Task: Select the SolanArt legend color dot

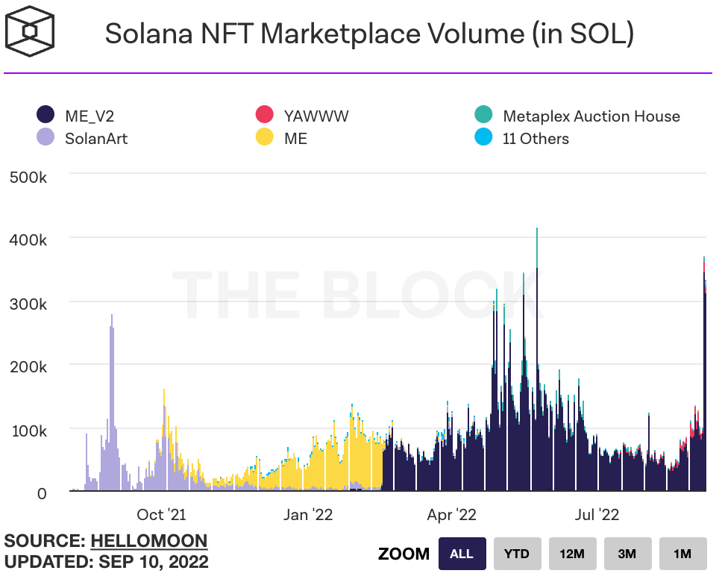Action: [x=46, y=138]
